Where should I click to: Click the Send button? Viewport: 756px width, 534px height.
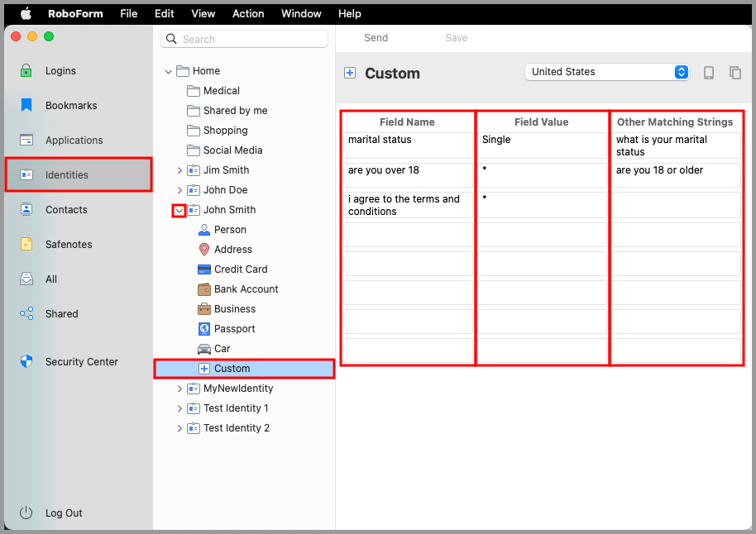[x=376, y=37]
